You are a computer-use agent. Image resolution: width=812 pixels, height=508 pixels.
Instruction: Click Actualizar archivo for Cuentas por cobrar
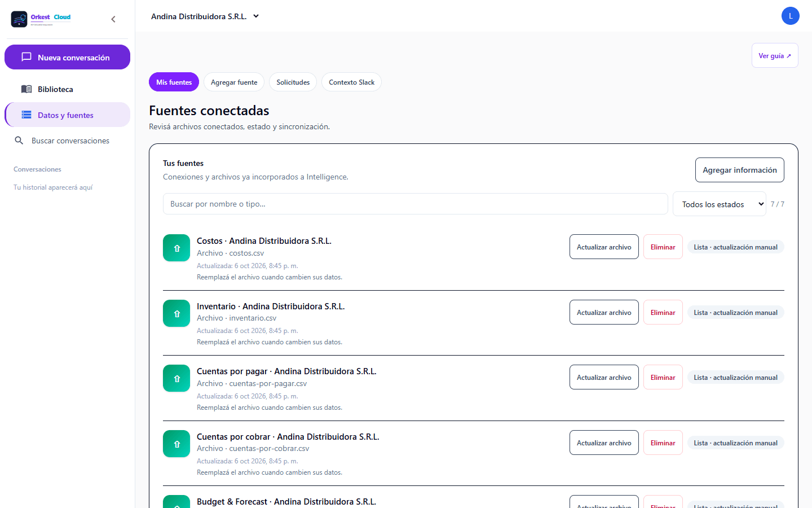click(604, 443)
